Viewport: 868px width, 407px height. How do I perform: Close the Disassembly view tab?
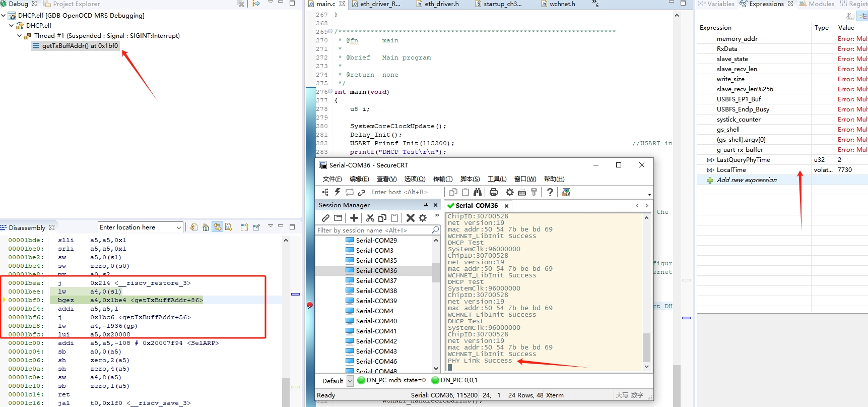coord(52,227)
